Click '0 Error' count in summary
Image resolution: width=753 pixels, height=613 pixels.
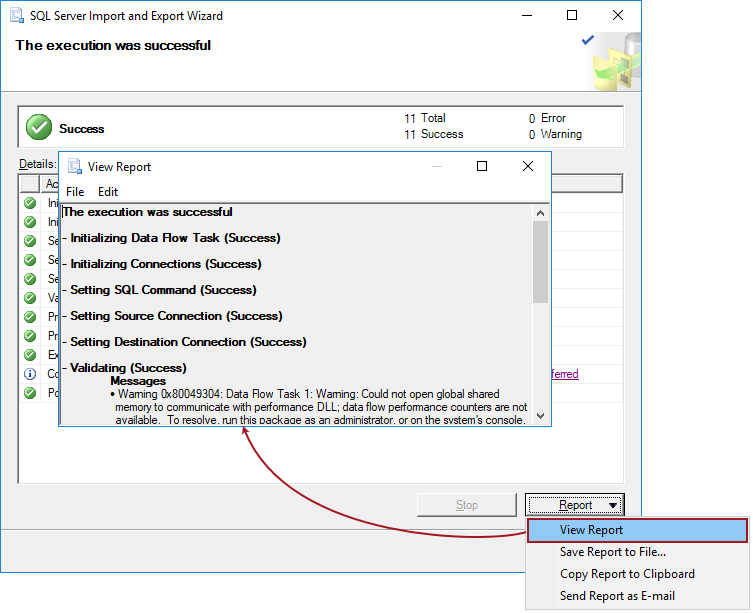pos(547,118)
